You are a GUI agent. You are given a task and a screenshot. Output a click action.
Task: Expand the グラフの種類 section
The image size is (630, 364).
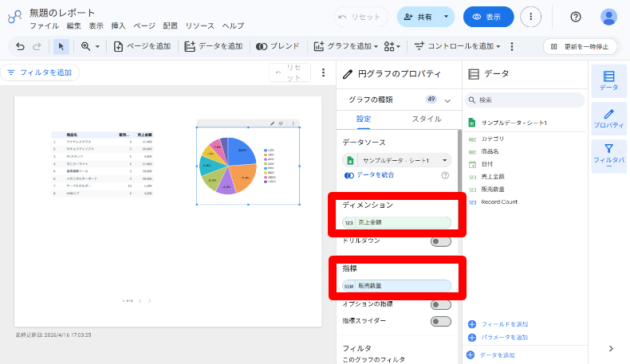(x=447, y=100)
